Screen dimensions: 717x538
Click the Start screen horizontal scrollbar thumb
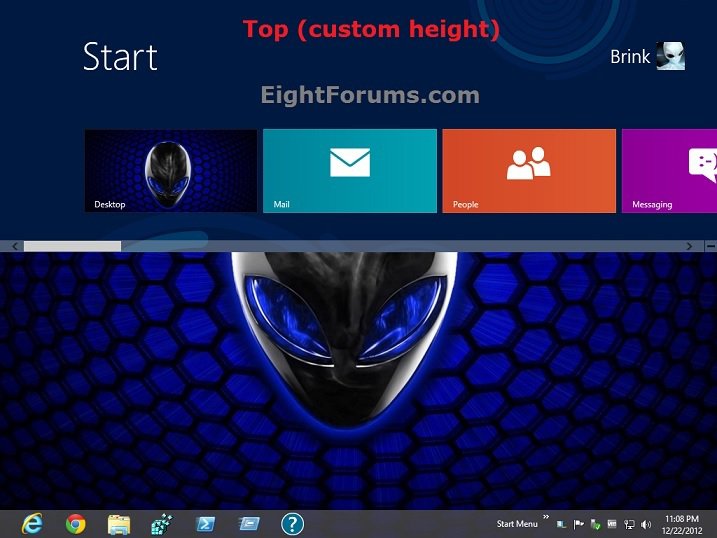72,246
